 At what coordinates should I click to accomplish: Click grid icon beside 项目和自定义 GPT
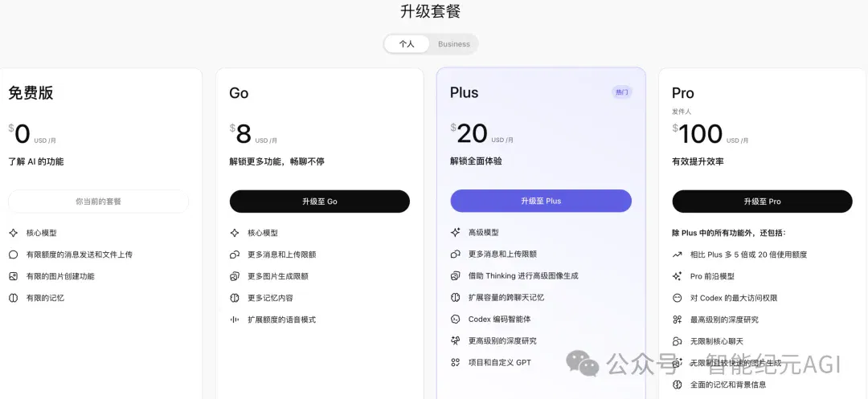tap(456, 363)
